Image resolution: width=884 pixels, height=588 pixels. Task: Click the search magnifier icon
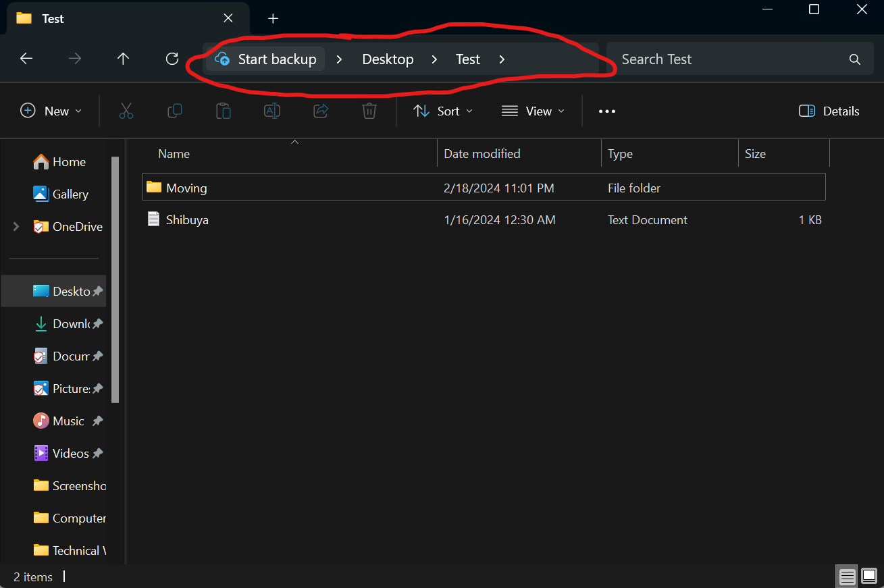point(854,59)
